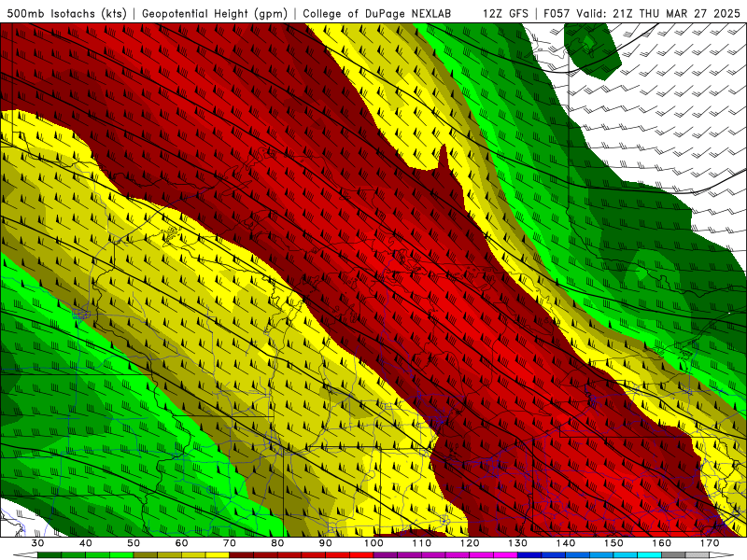
Task: Click the 'Valid: 21Z THU MAR 27 2025' text
Action: click(x=659, y=13)
